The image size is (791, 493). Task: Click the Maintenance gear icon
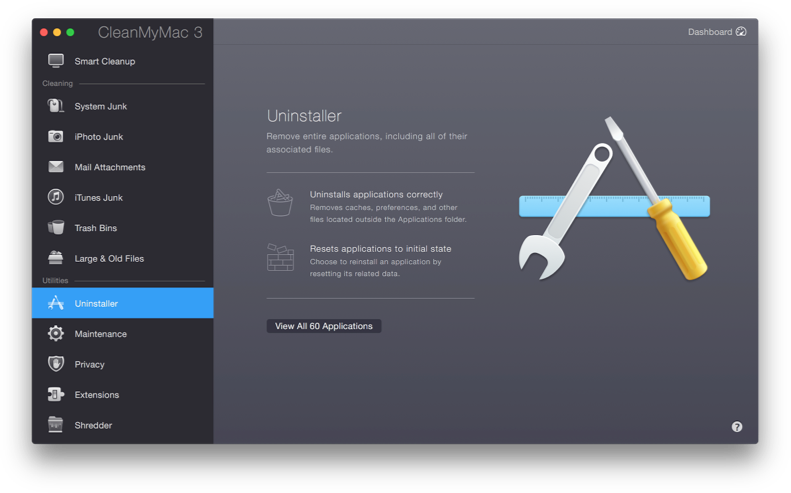tap(55, 334)
